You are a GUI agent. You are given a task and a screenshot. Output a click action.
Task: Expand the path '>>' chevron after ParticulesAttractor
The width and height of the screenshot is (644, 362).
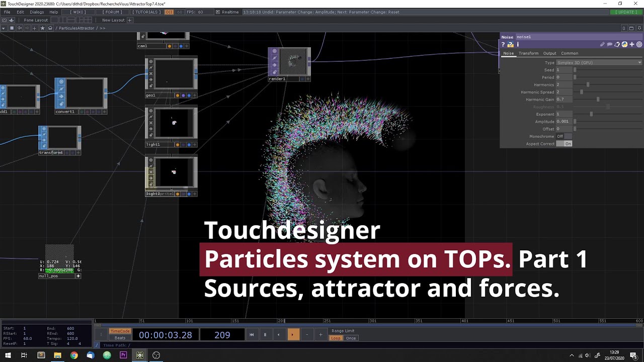click(102, 28)
